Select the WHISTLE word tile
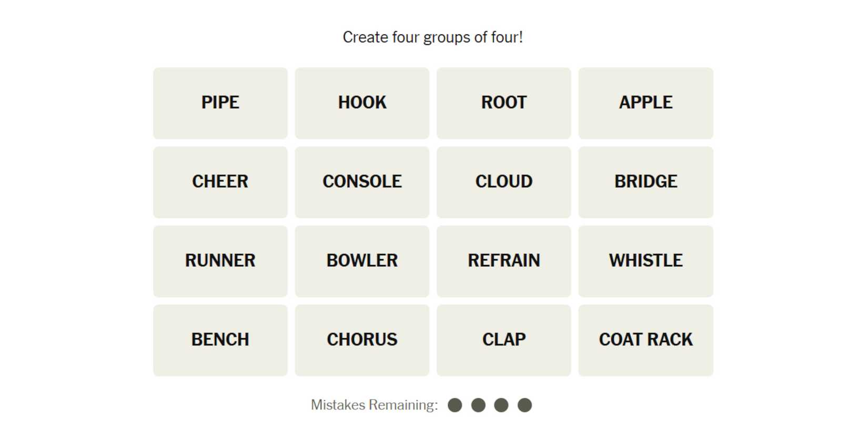 [645, 261]
